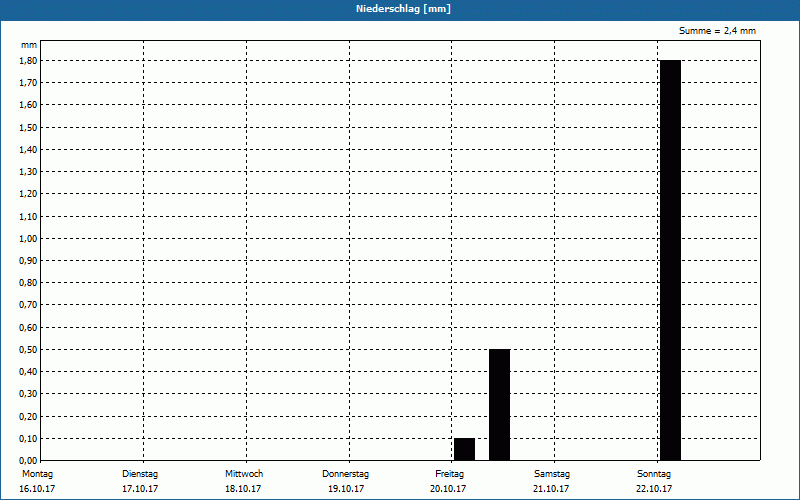Click the 0,30 y-axis value
Viewport: 800px width, 500px height.
point(28,394)
